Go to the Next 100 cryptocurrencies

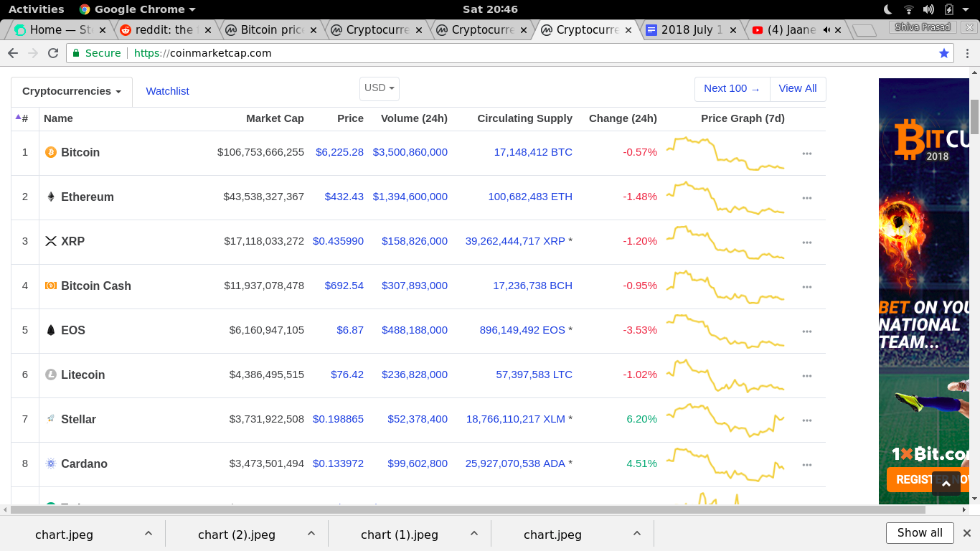pyautogui.click(x=732, y=89)
